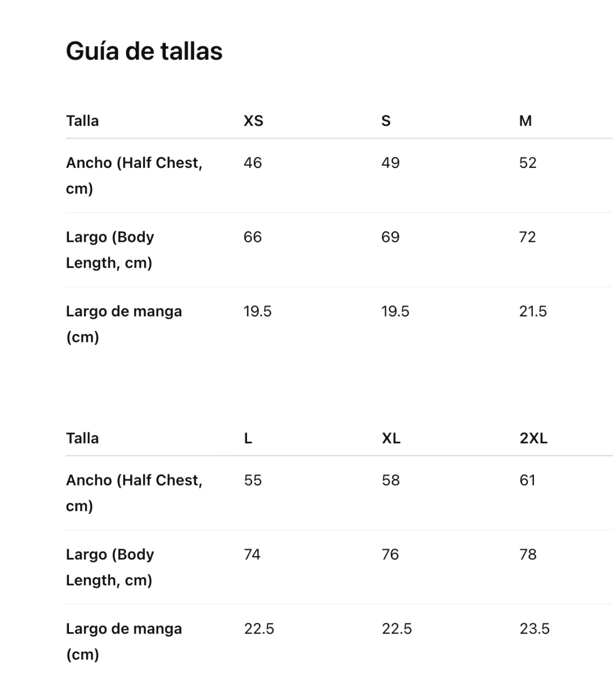
Task: Click second table's Ancho (Half Chest) label
Action: click(134, 493)
